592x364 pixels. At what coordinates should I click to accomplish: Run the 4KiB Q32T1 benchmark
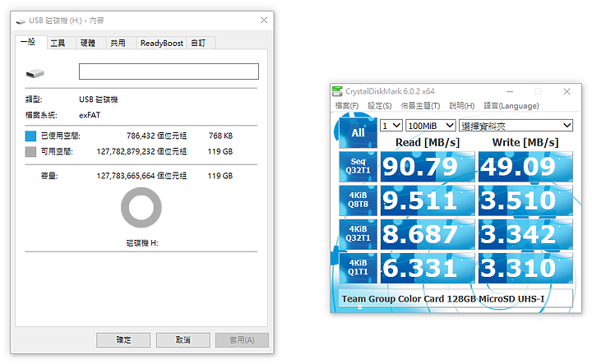pyautogui.click(x=358, y=234)
